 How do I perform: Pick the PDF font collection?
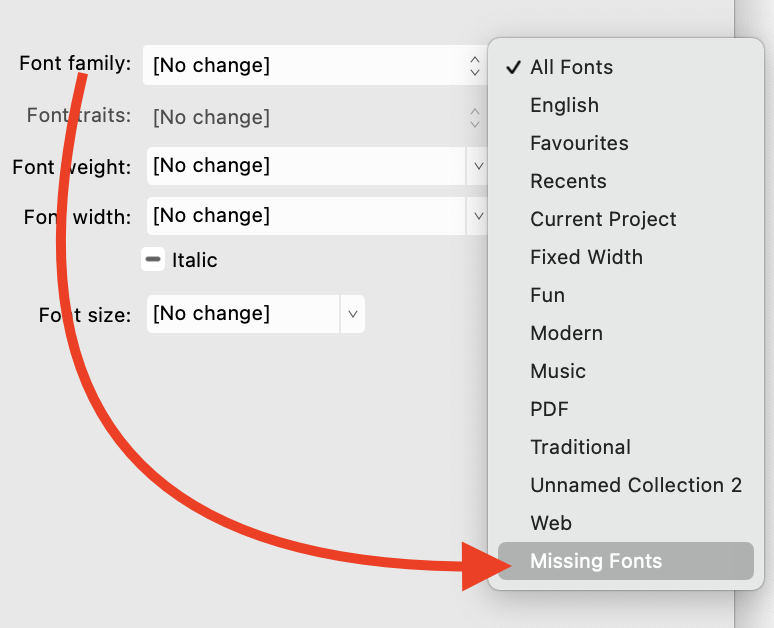[x=549, y=409]
